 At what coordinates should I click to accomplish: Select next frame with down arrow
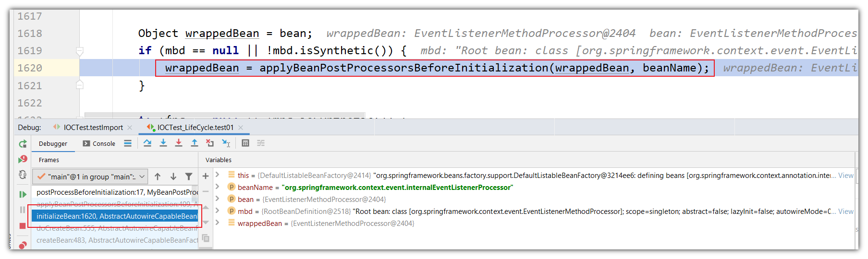coord(173,177)
